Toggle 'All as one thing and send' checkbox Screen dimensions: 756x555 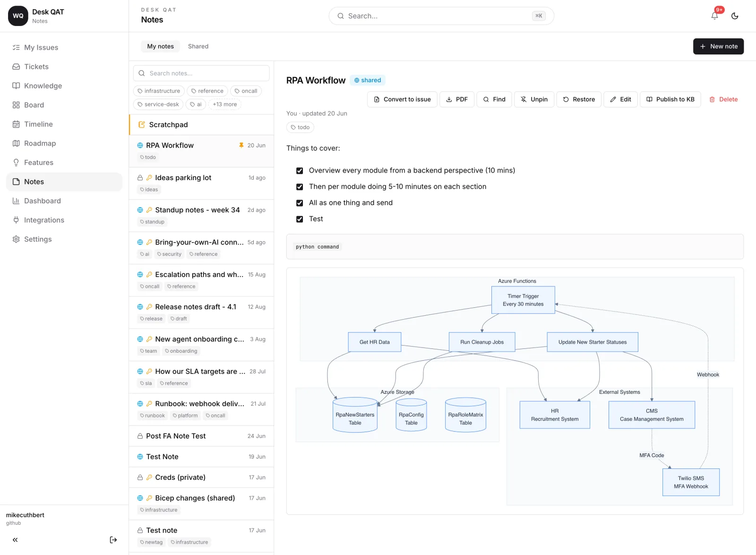(x=300, y=203)
